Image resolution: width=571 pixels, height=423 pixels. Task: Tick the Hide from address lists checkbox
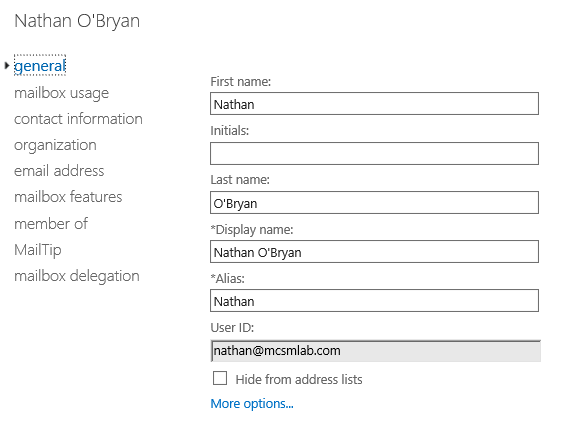click(x=220, y=378)
